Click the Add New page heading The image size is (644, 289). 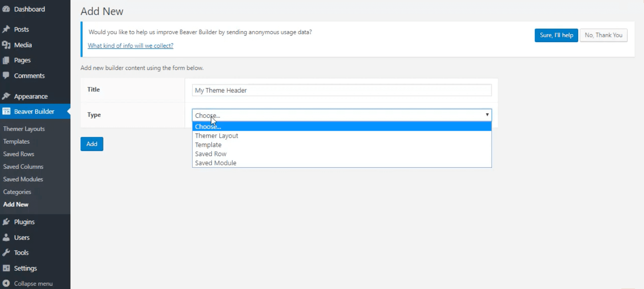click(102, 11)
